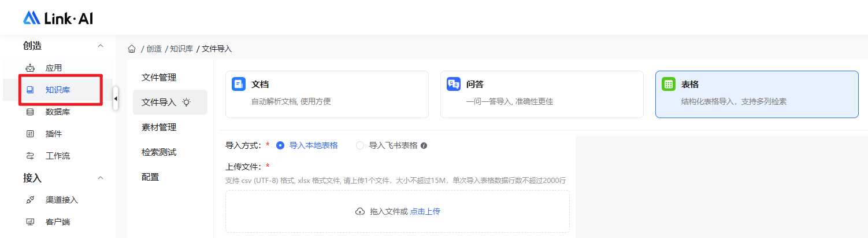Open 数据库 in the sidebar
This screenshot has height=238, width=868.
(58, 112)
